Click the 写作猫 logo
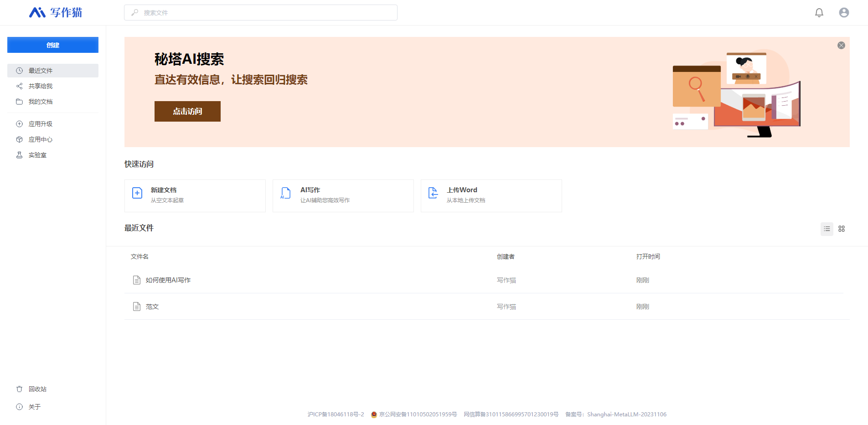868x425 pixels. click(55, 12)
